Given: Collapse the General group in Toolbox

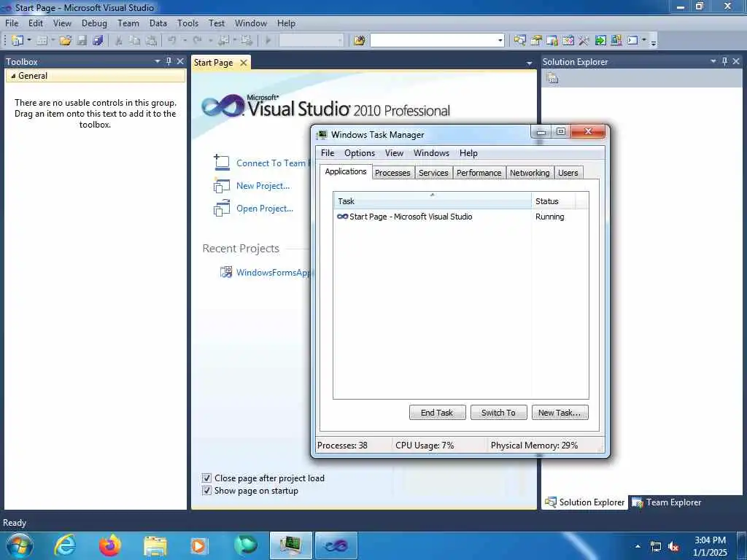Looking at the screenshot, I should tap(13, 76).
